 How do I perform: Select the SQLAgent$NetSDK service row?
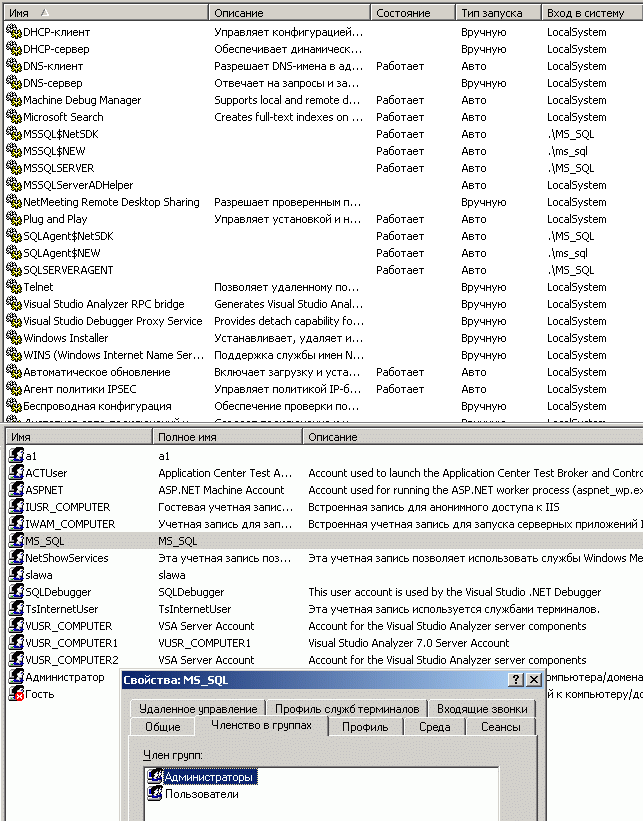323,236
